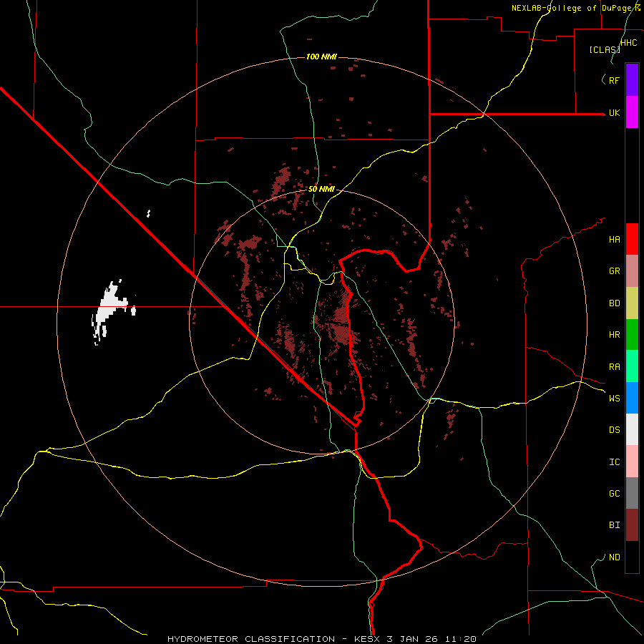Click the BI legend label
The width and height of the screenshot is (644, 644).
[615, 525]
